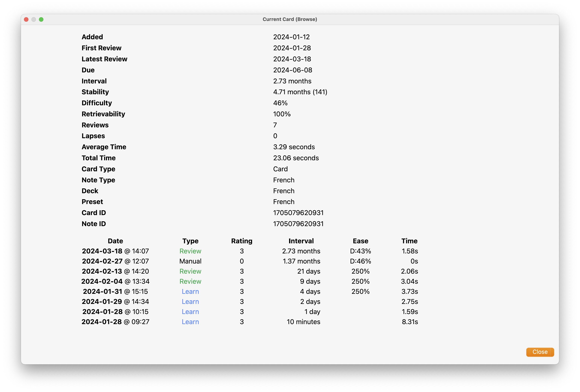Image resolution: width=580 pixels, height=392 pixels.
Task: Select the review log date 2024-03-18 @ 14:07
Action: (115, 251)
